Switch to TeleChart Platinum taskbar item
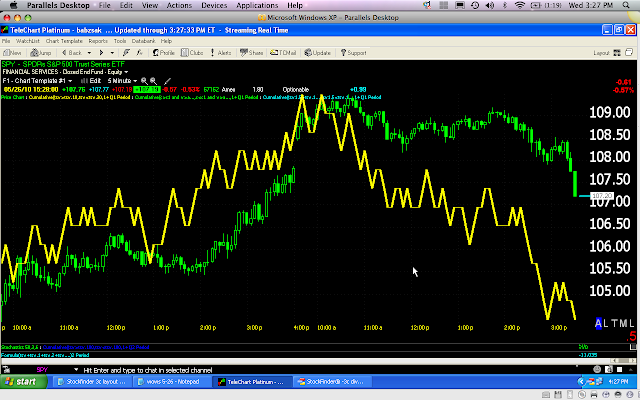The width and height of the screenshot is (640, 400). point(253,382)
